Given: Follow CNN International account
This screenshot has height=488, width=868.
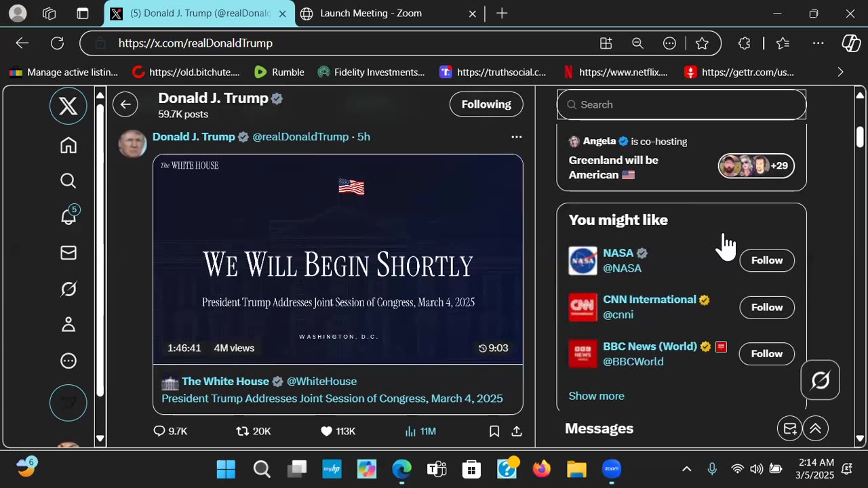Looking at the screenshot, I should coord(767,307).
